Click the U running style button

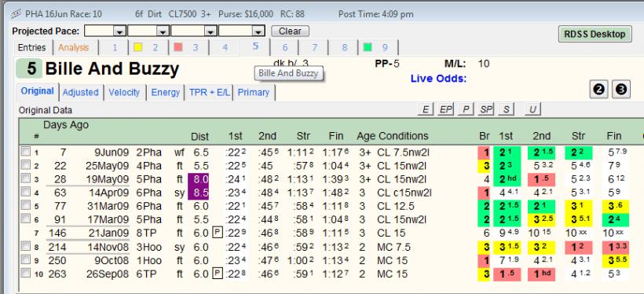point(532,109)
